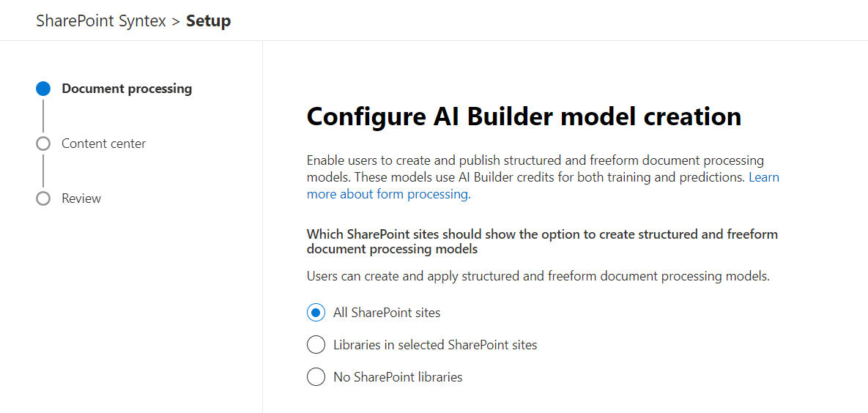Click the Configure AI Builder model creation heading
Viewport: 868px width, 413px height.
point(524,116)
